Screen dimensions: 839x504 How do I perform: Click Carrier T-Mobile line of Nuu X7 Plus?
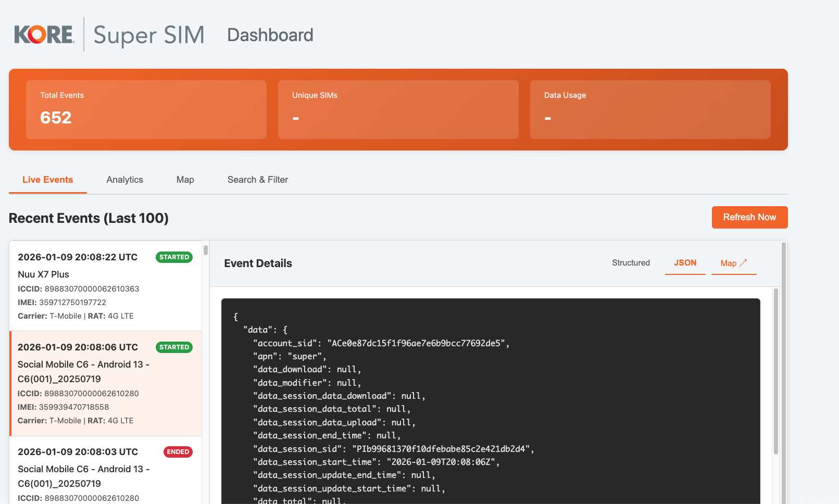click(76, 316)
